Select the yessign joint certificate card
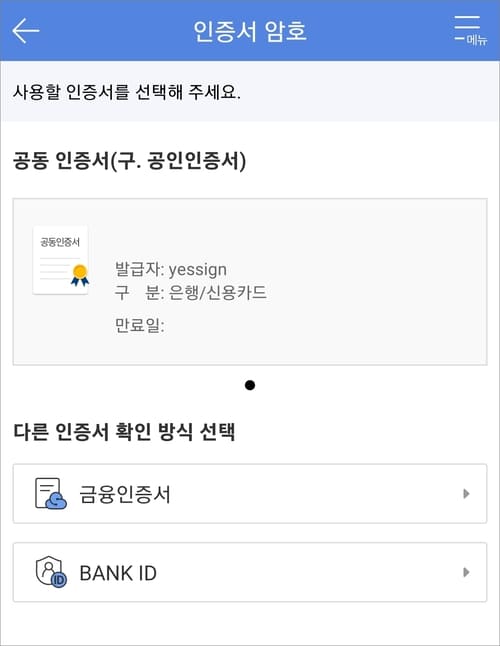This screenshot has width=500, height=646. point(250,282)
